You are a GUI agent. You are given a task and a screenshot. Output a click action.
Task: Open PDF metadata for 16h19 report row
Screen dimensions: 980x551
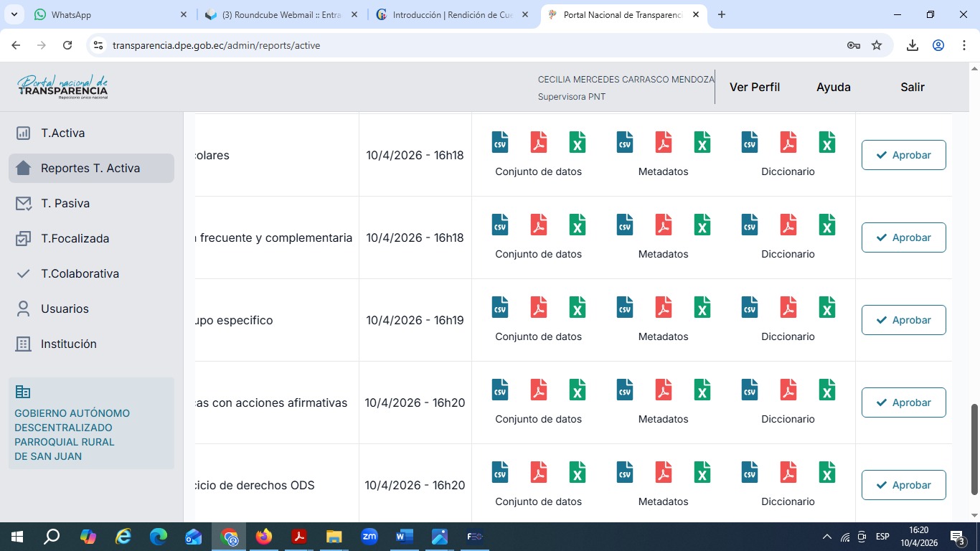(664, 307)
